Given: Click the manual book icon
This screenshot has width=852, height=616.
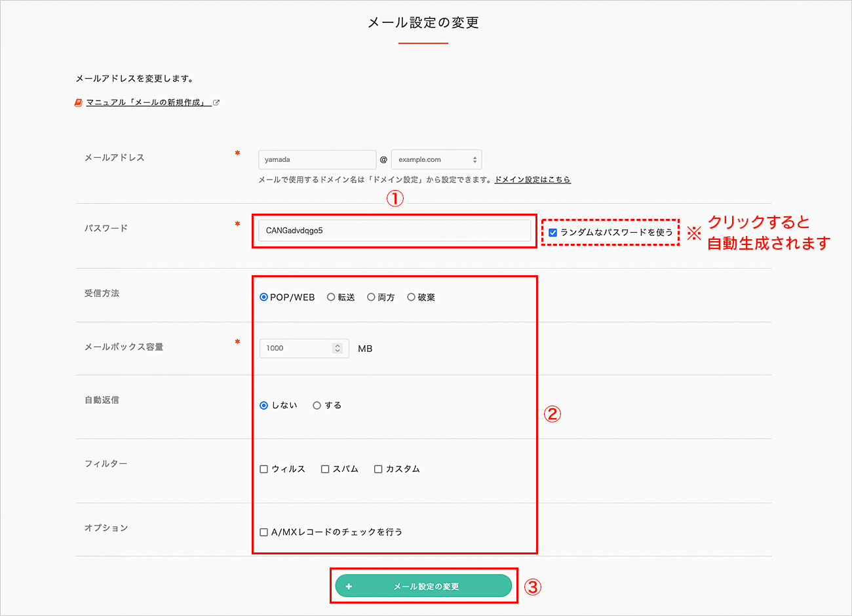Looking at the screenshot, I should pos(79,103).
